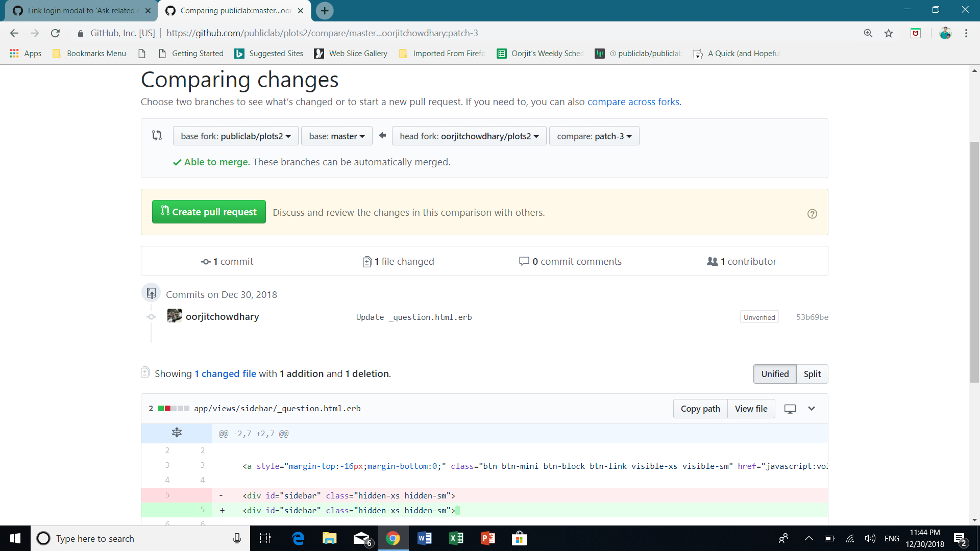
Task: Click the swap branches compare icon
Action: point(157,136)
